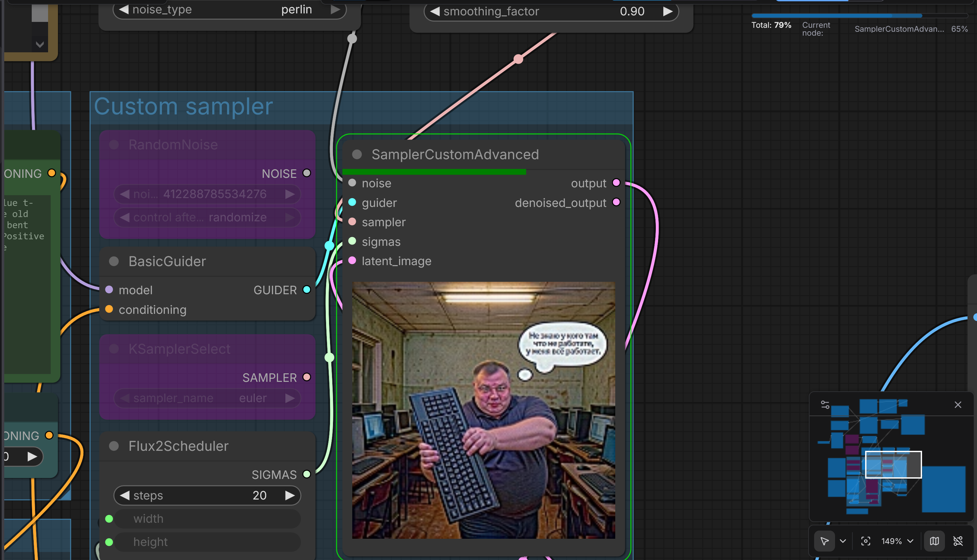The width and height of the screenshot is (977, 560).
Task: Click next arrow on noise_type perlin
Action: [x=335, y=9]
